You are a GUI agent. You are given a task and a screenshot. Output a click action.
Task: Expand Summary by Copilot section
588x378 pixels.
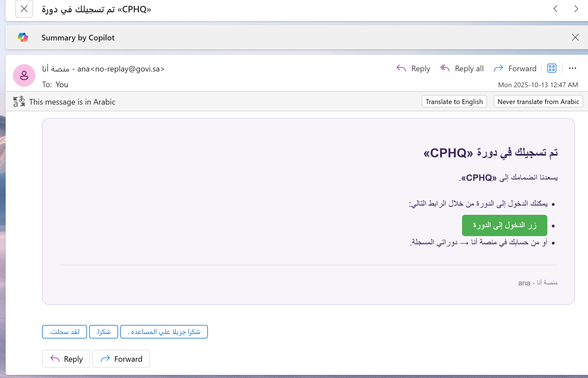tap(78, 38)
